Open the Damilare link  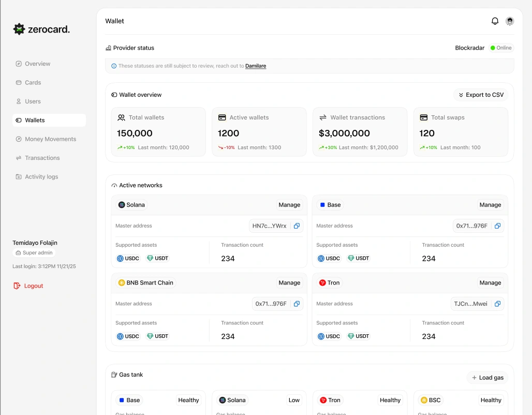(x=256, y=66)
